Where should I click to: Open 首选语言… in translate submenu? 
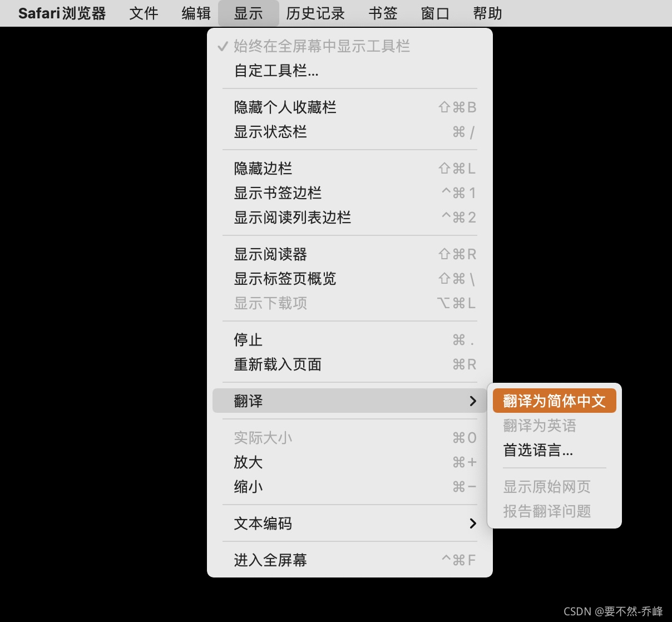(x=555, y=450)
